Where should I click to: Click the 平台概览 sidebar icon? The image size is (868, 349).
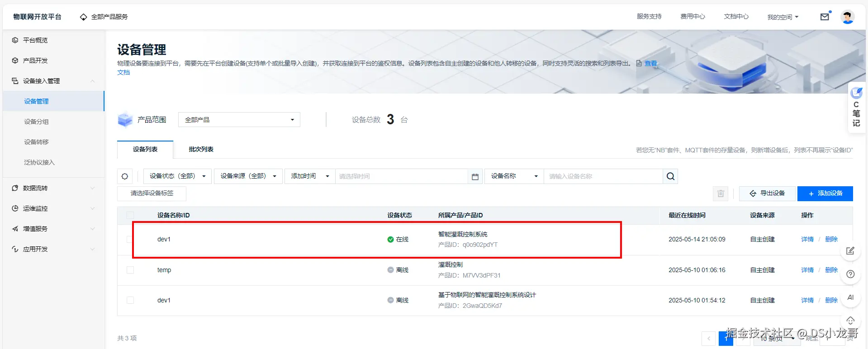(15, 40)
